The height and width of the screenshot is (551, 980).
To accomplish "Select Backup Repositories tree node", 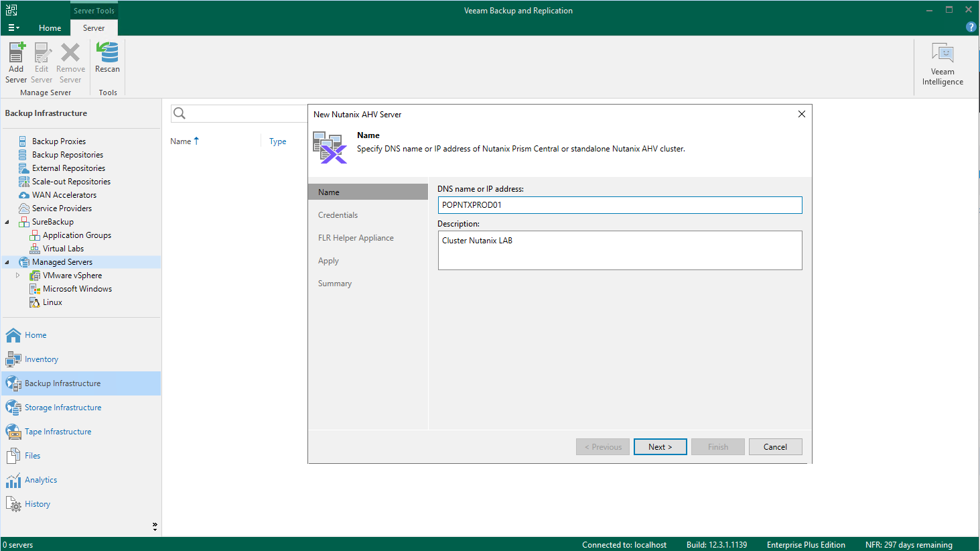I will [x=68, y=155].
